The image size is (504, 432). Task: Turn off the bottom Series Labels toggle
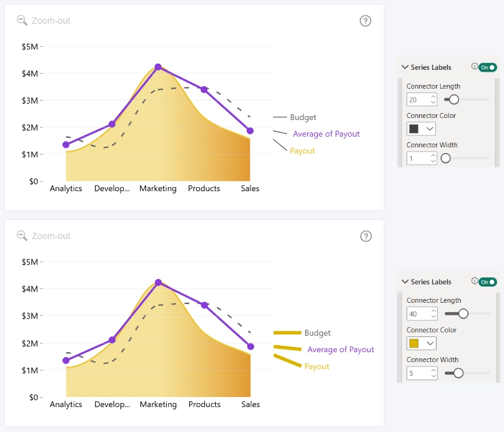(488, 282)
